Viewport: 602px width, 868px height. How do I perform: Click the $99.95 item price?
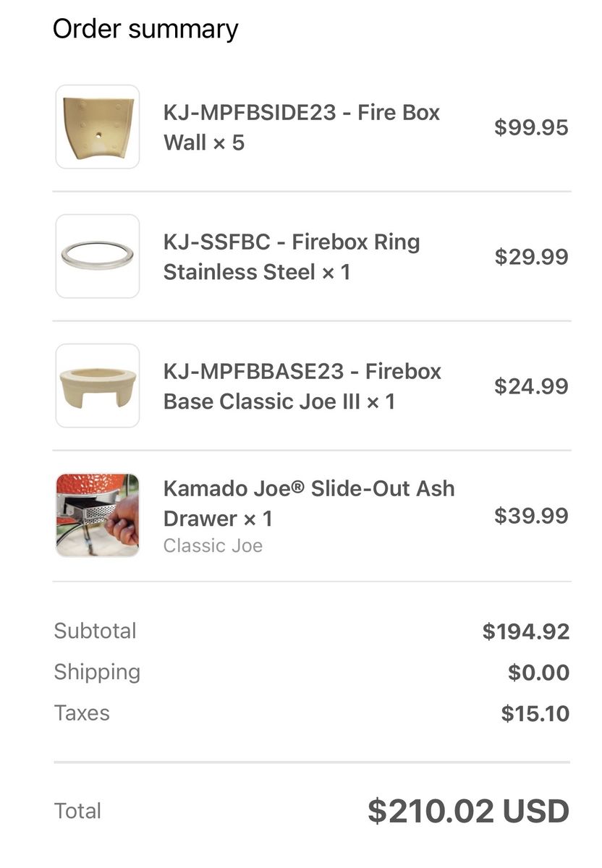click(531, 127)
